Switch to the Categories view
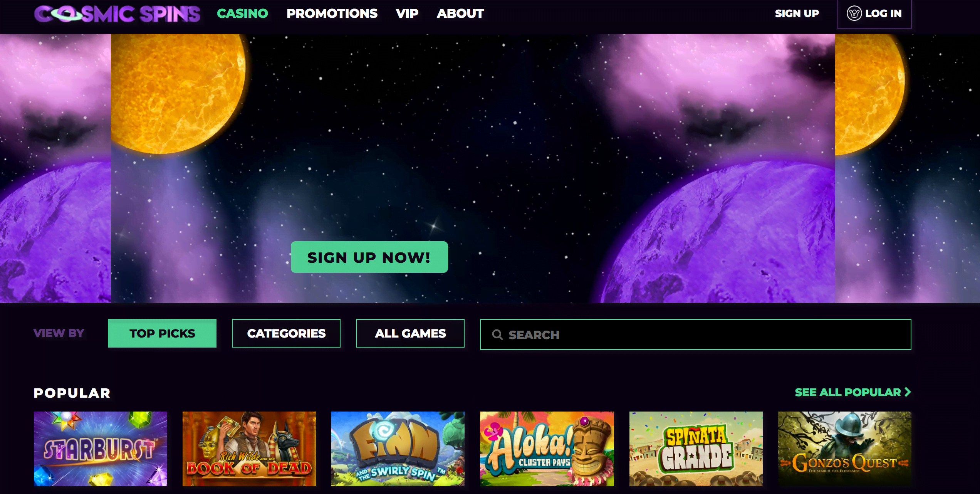This screenshot has width=980, height=494. tap(286, 333)
